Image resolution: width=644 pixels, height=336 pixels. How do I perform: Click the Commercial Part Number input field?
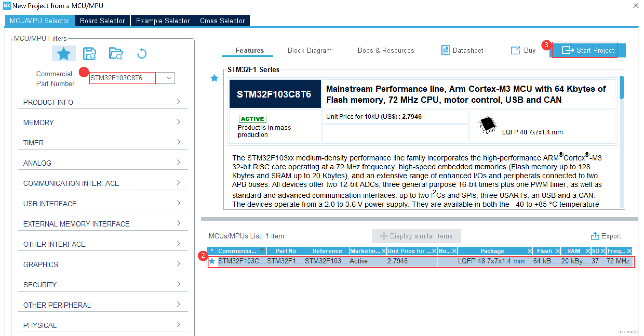122,78
